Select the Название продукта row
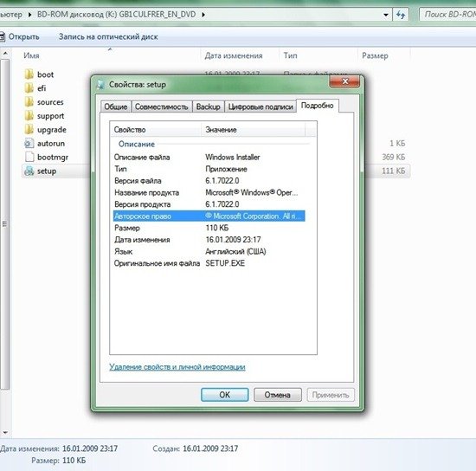 209,192
